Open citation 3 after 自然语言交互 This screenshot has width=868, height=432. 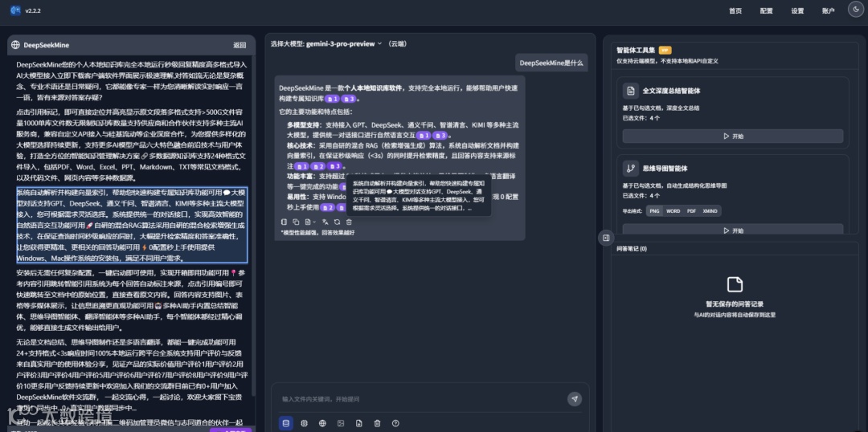coord(440,135)
